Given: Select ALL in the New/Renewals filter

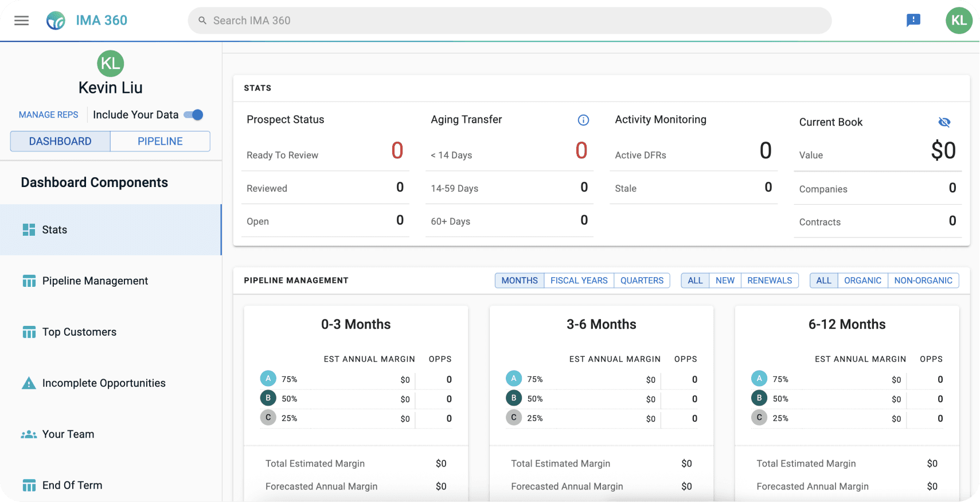Looking at the screenshot, I should coord(695,281).
